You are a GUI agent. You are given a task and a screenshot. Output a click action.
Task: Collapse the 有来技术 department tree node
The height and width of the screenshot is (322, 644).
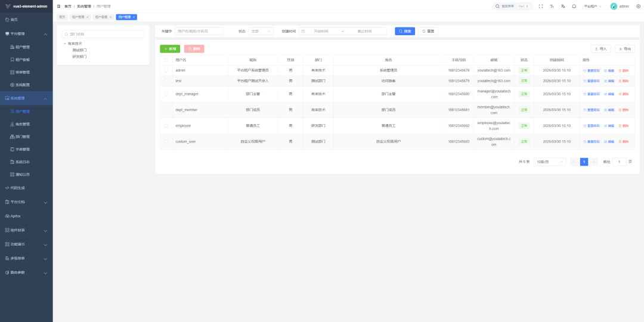click(65, 44)
